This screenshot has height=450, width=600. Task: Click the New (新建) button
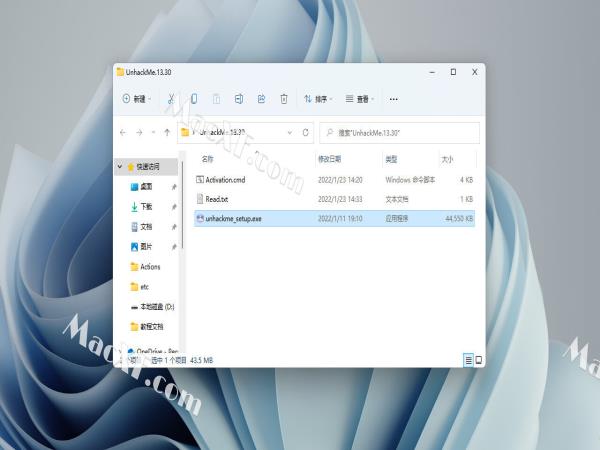pyautogui.click(x=137, y=99)
